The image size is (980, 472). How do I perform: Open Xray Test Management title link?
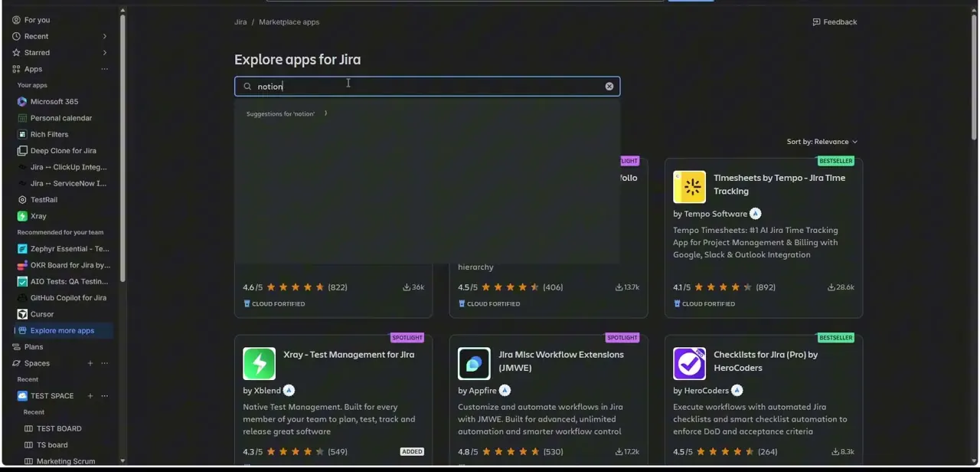pyautogui.click(x=348, y=355)
